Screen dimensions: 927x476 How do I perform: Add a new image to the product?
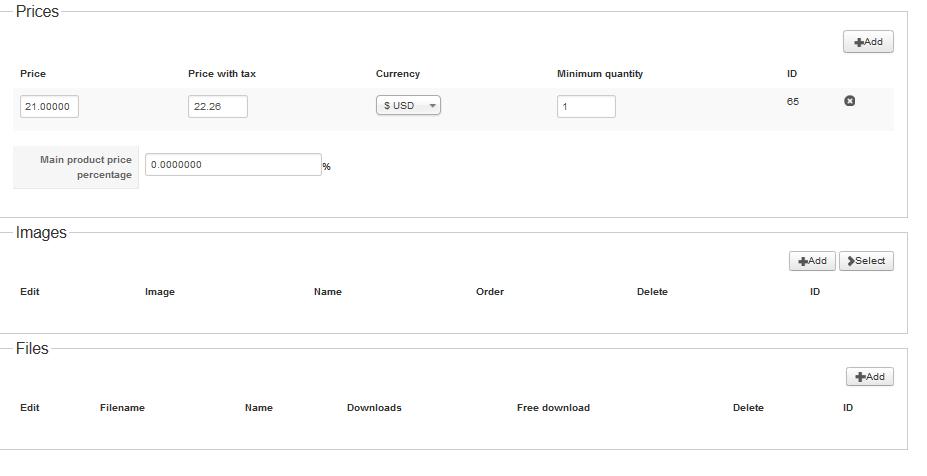click(x=812, y=261)
